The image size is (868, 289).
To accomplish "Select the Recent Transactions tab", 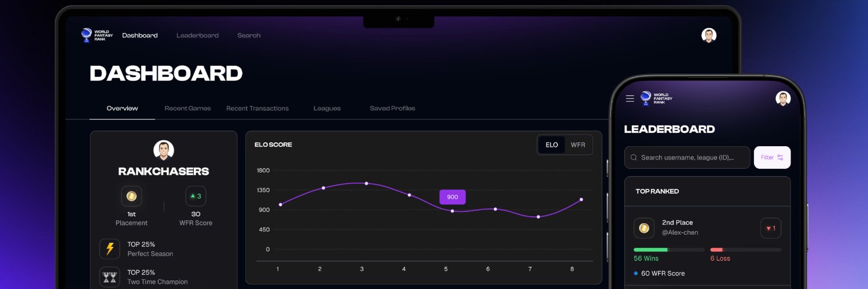I will (x=258, y=108).
